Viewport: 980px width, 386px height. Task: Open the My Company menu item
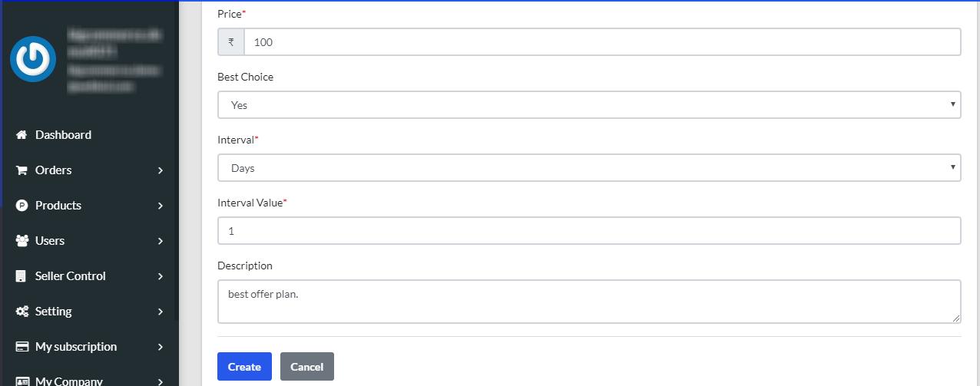(x=68, y=381)
